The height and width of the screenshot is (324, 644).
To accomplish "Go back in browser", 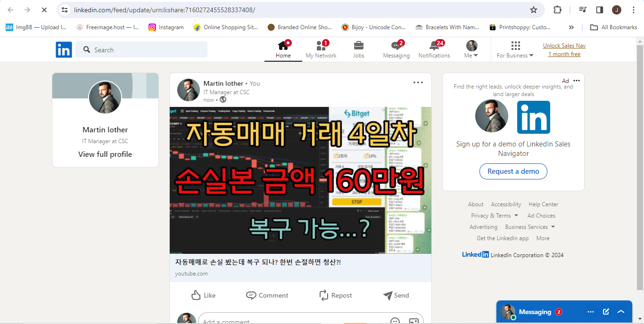I will point(10,10).
